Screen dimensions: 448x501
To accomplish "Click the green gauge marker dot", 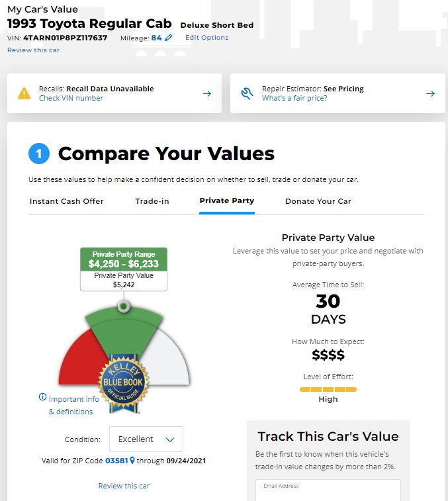I will pyautogui.click(x=124, y=306).
